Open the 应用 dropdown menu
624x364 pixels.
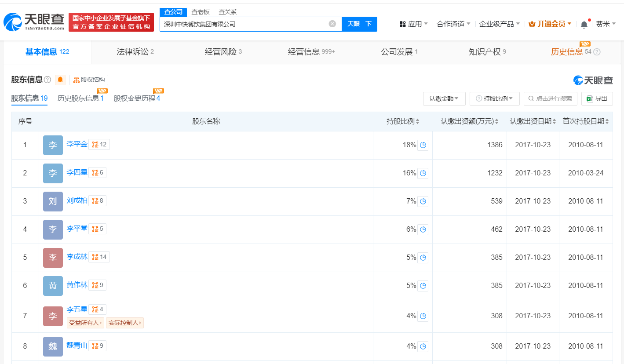(413, 24)
